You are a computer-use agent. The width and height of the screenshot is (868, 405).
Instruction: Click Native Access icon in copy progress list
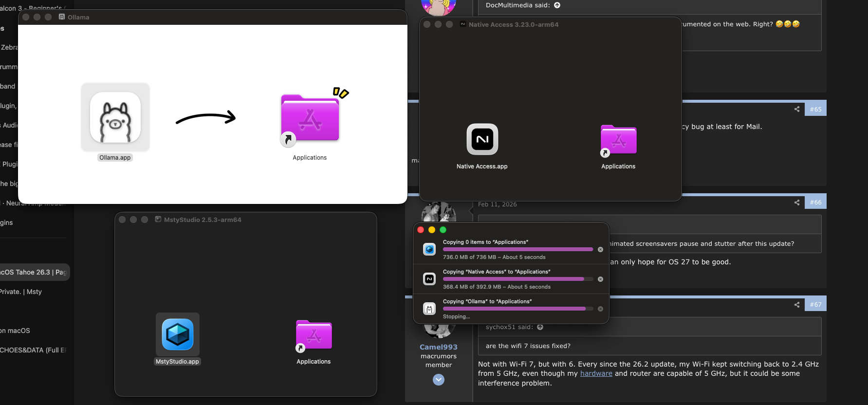point(429,279)
